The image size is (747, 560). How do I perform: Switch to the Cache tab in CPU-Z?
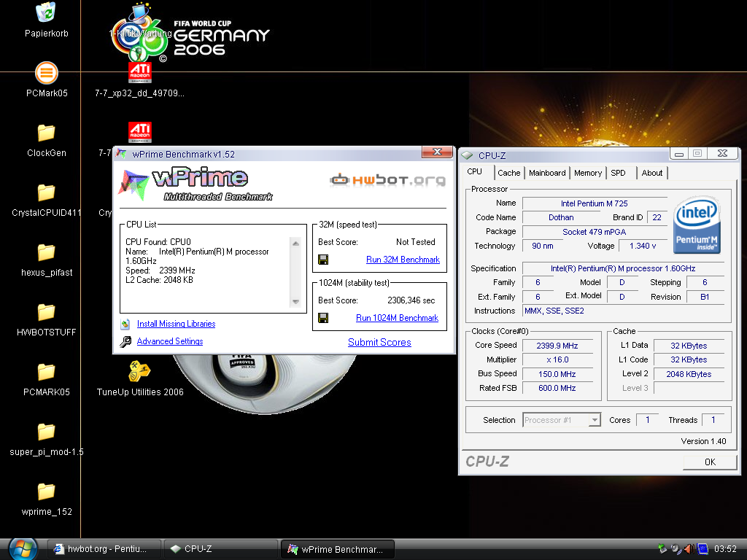point(508,173)
